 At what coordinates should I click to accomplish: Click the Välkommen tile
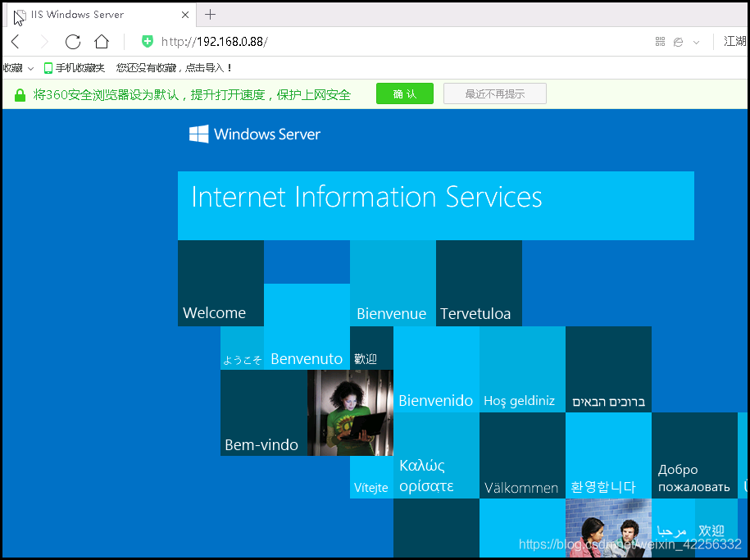pos(522,456)
